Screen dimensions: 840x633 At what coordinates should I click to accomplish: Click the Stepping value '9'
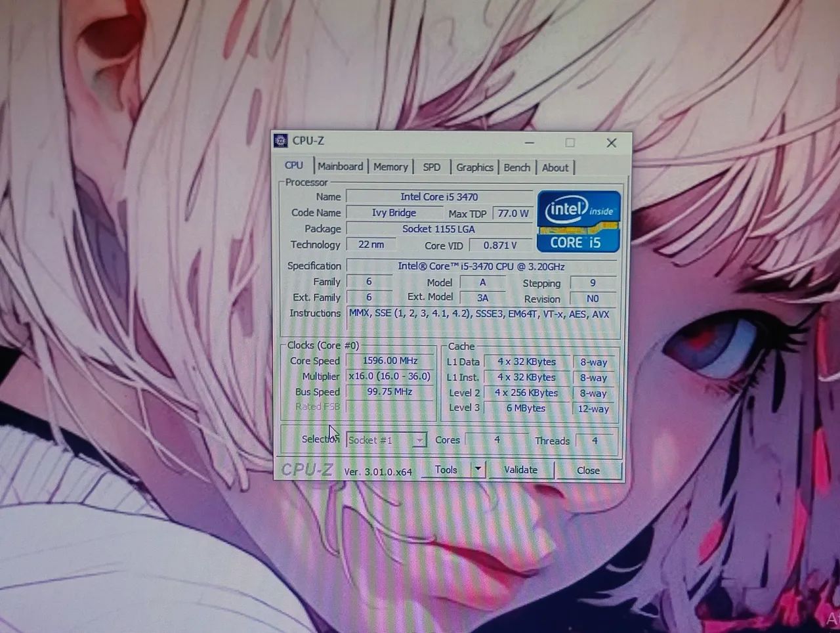coord(593,283)
